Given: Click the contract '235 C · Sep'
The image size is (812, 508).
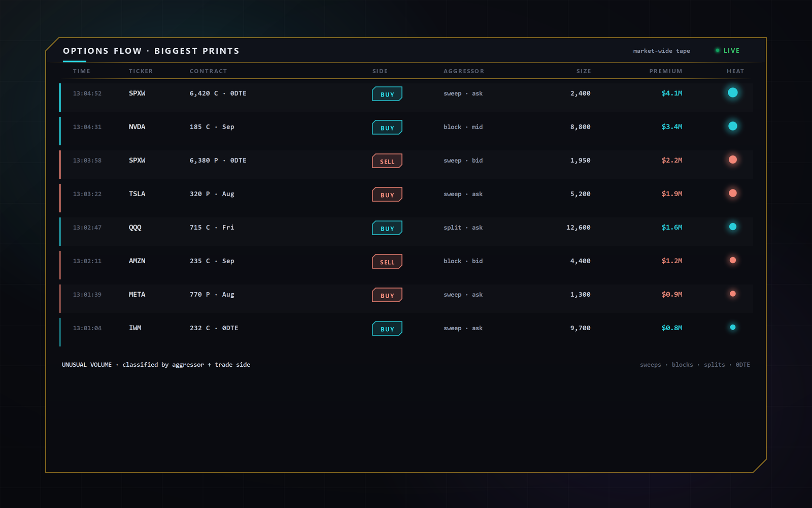Looking at the screenshot, I should pos(212,261).
